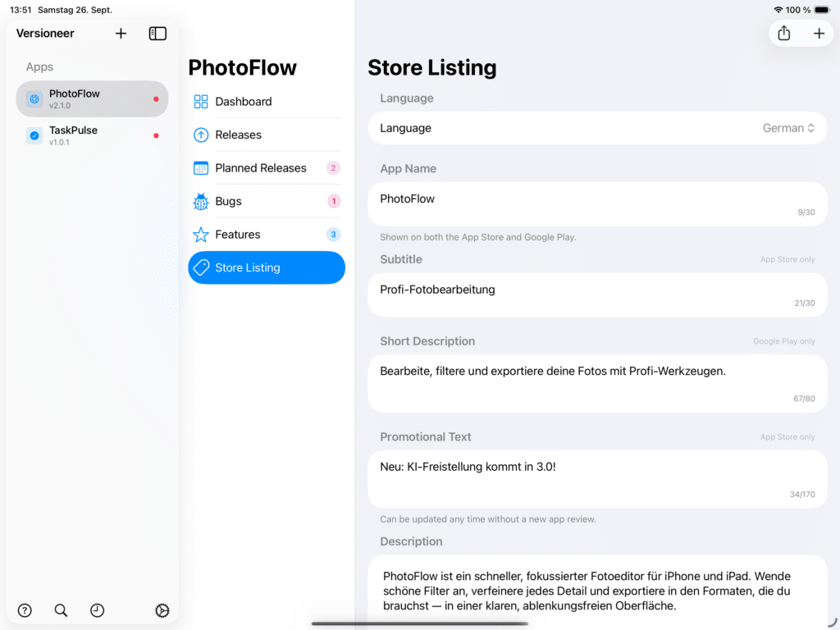Screen dimensions: 840x630
Task: Click the note about App Store and Google Play
Action: pos(478,237)
